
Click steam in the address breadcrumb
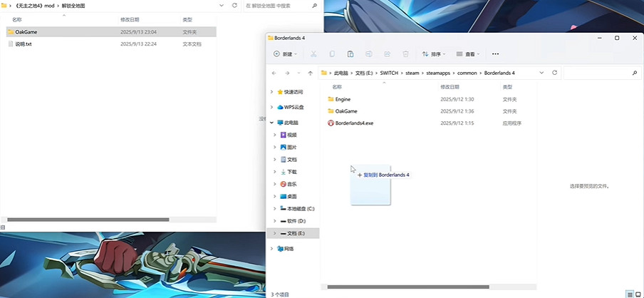pos(412,73)
